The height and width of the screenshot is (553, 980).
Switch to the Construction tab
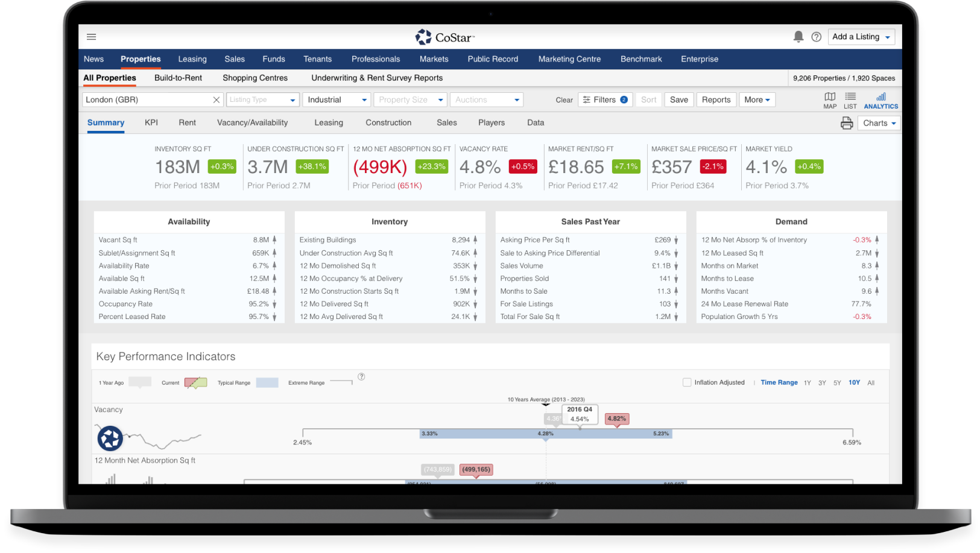point(388,122)
